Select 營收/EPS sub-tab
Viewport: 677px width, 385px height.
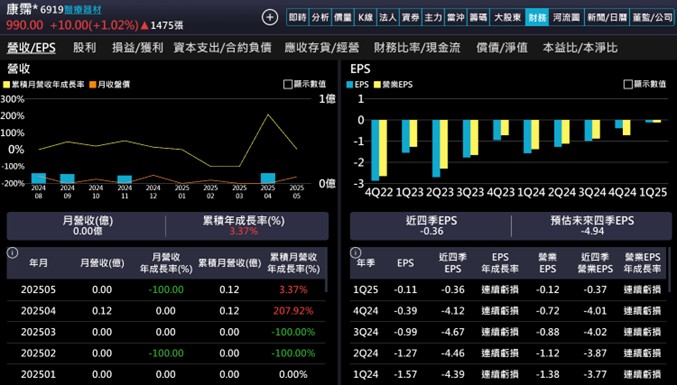click(x=31, y=47)
